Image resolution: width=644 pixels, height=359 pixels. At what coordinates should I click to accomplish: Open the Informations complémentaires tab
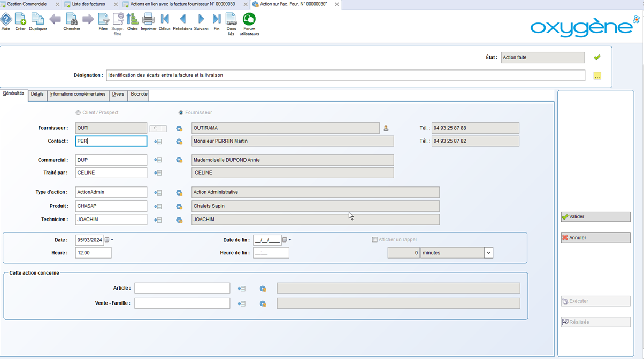pos(78,95)
